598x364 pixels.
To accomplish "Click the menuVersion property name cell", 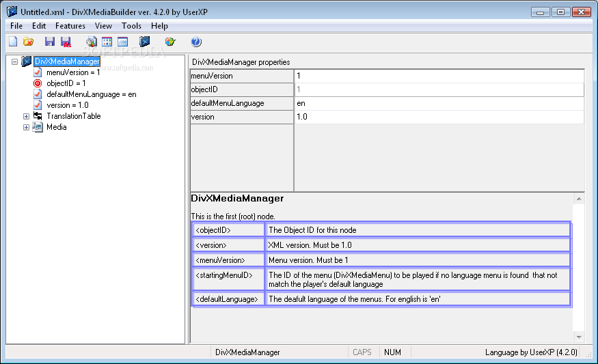I will pos(242,76).
